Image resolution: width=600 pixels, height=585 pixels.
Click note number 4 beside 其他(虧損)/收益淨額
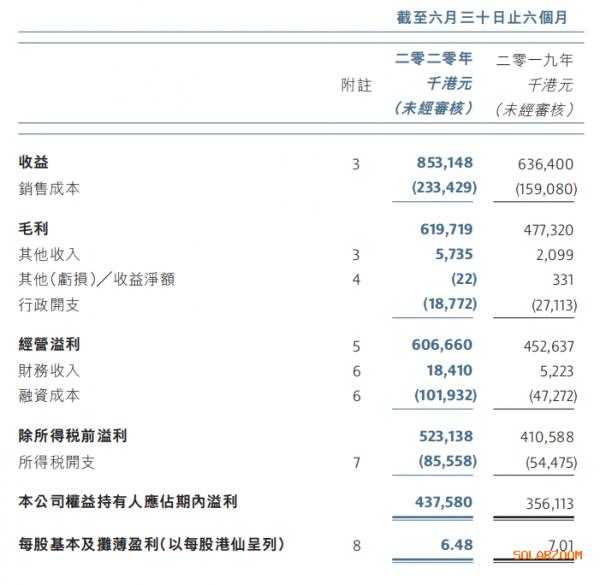tap(356, 280)
